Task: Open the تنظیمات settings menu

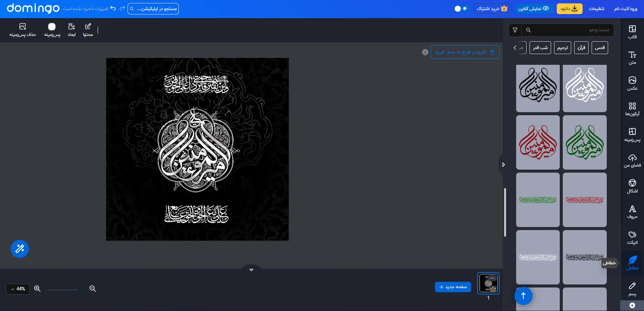Action: [596, 9]
